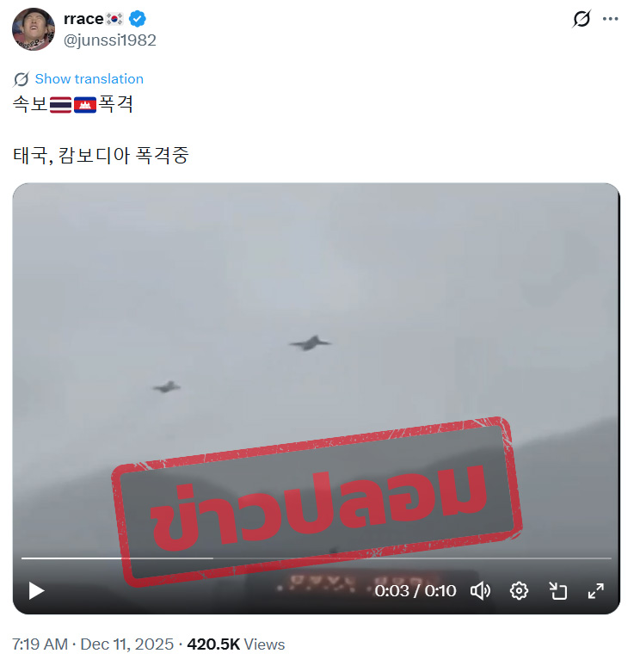Click the rrace profile avatar

coord(34,29)
